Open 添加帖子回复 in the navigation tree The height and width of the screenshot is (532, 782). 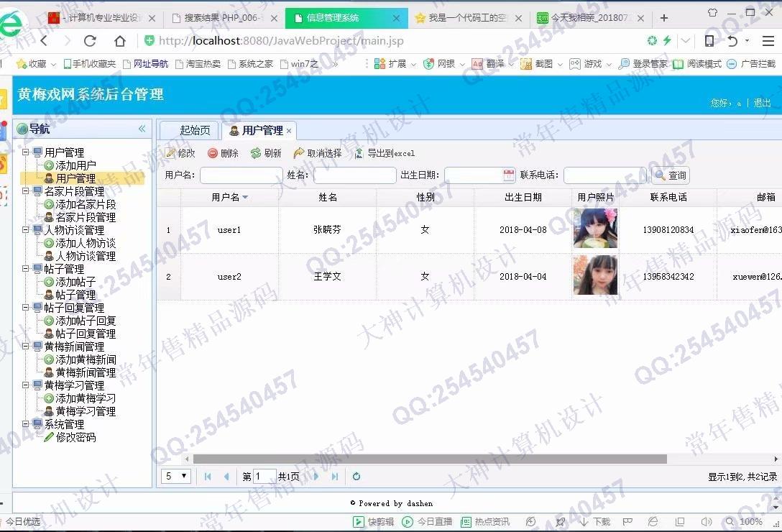(86, 321)
